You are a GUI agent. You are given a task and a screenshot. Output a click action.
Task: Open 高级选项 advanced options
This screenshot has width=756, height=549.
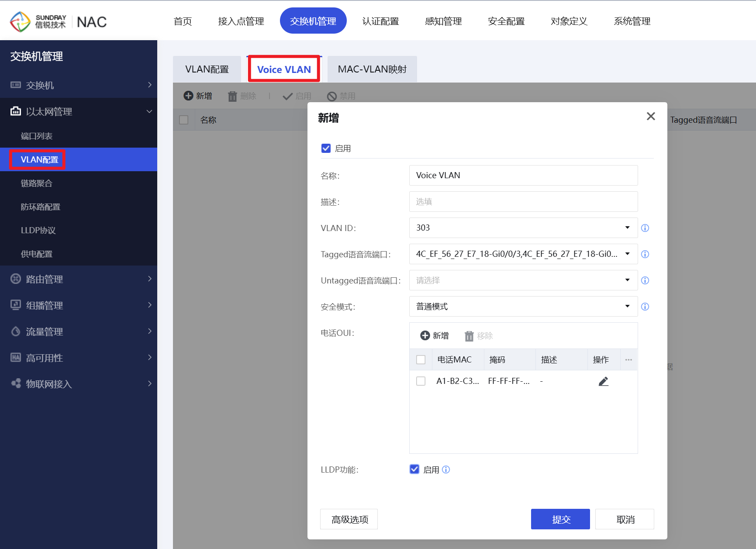point(349,519)
